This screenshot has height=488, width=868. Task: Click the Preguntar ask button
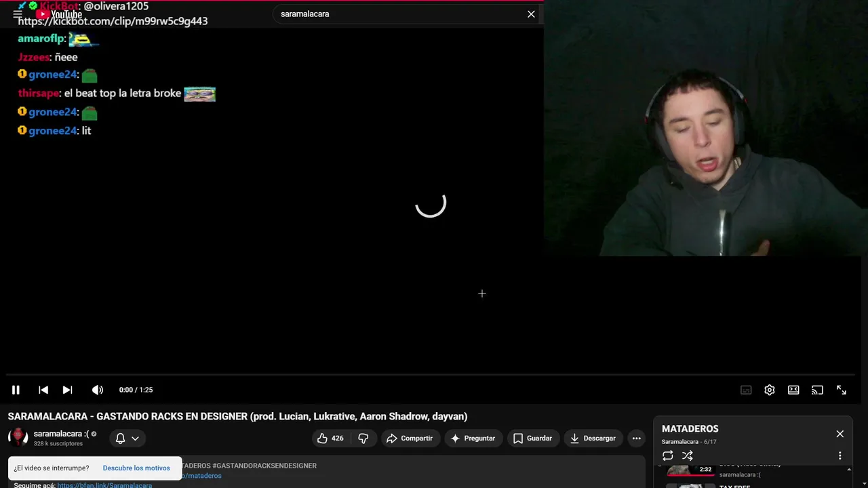(473, 439)
